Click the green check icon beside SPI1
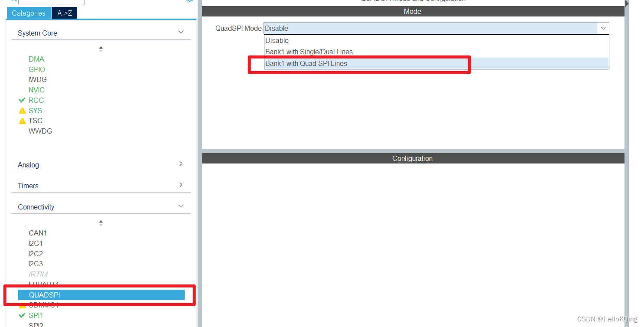 22,315
